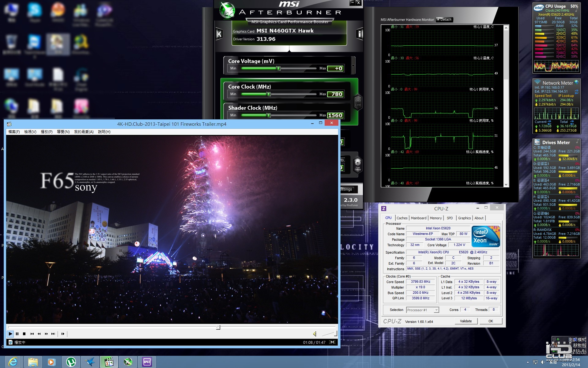
Task: Click the Validate button in CPU-Z
Action: tap(466, 321)
